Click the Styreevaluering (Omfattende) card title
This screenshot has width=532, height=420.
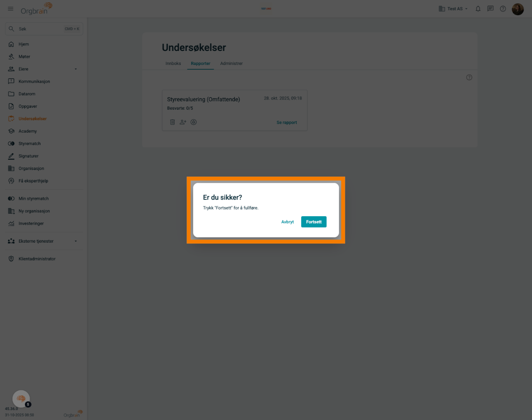coord(204,100)
